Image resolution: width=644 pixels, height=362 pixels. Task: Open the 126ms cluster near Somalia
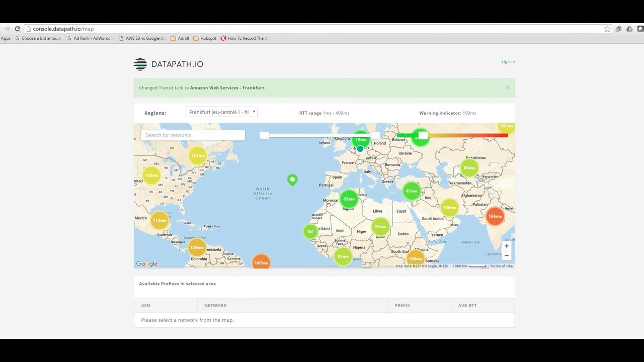415,258
